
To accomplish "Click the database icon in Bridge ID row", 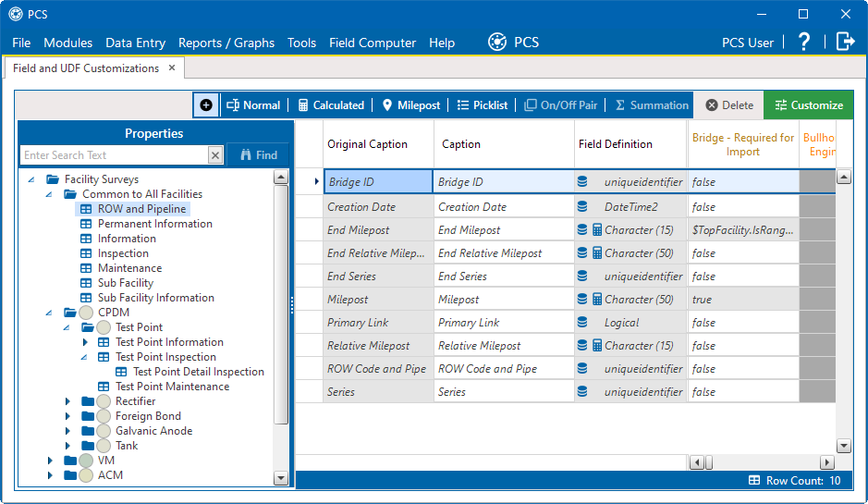I will pyautogui.click(x=581, y=181).
